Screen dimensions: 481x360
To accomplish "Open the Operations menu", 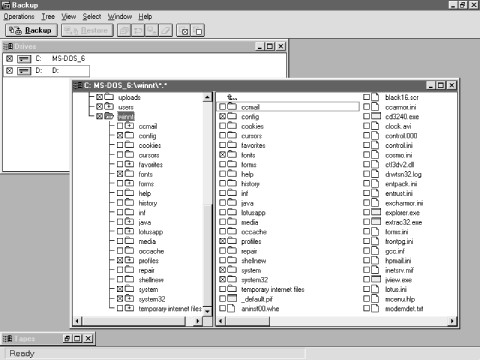I will coord(19,16).
